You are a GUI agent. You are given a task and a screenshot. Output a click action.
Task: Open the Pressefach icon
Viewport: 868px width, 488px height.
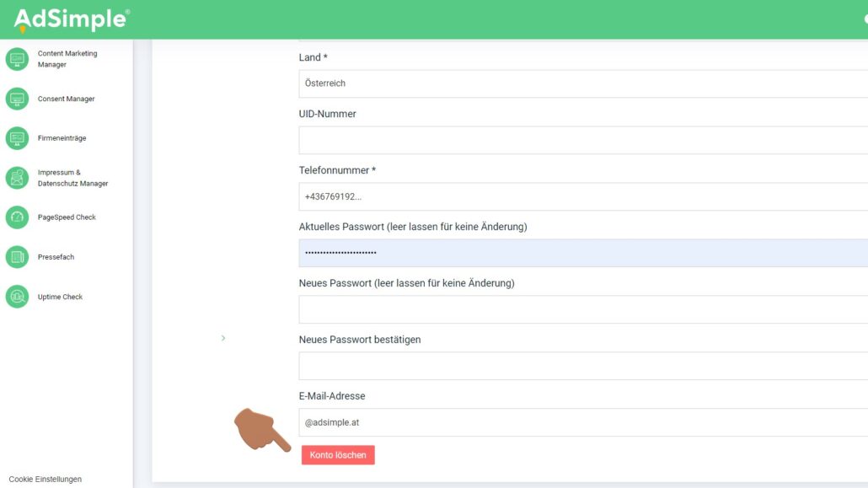pos(17,257)
